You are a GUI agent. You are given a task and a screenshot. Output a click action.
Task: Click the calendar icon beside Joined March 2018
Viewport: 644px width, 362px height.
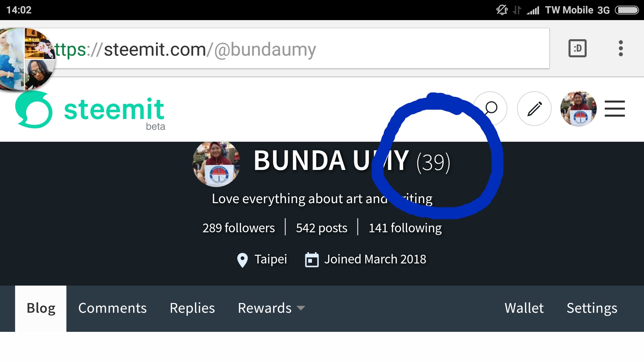pyautogui.click(x=312, y=260)
